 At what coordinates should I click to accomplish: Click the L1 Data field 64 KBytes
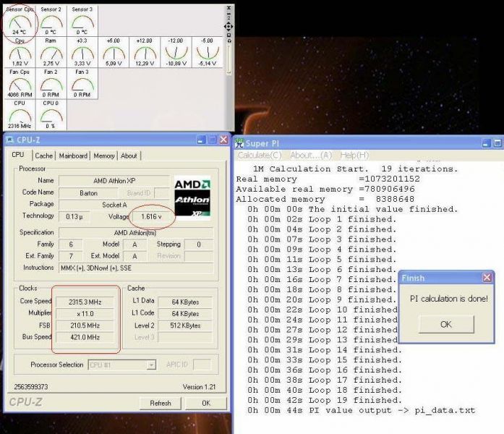(185, 302)
